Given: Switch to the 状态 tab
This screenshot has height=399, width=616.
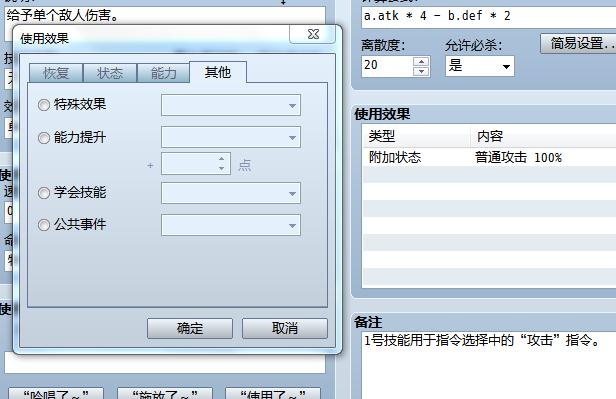Looking at the screenshot, I should pos(110,73).
